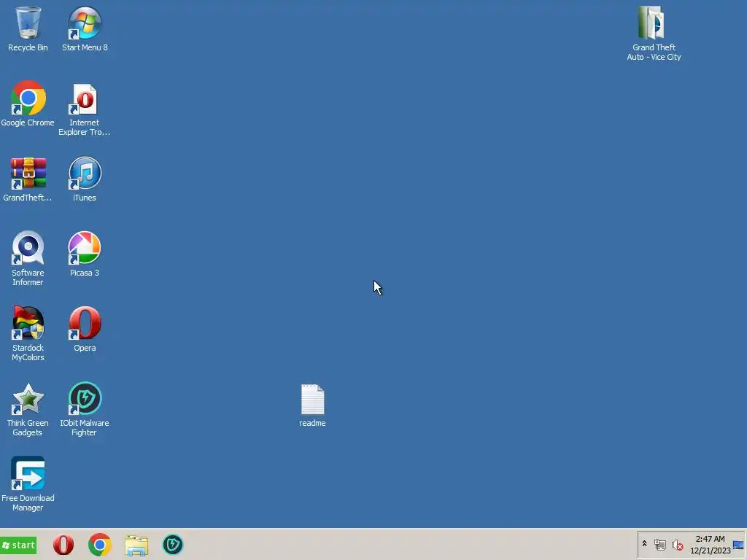
Task: Open Windows Explorer from the taskbar
Action: 136,545
